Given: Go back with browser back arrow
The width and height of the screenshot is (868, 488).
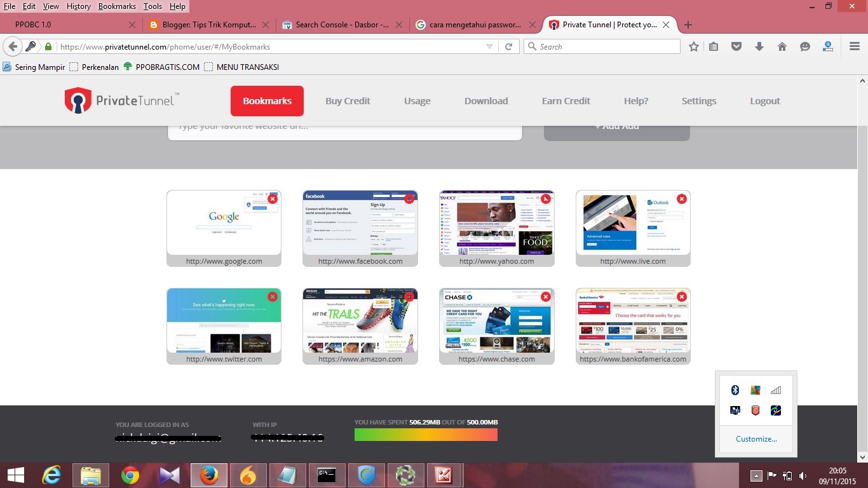Looking at the screenshot, I should tap(12, 46).
